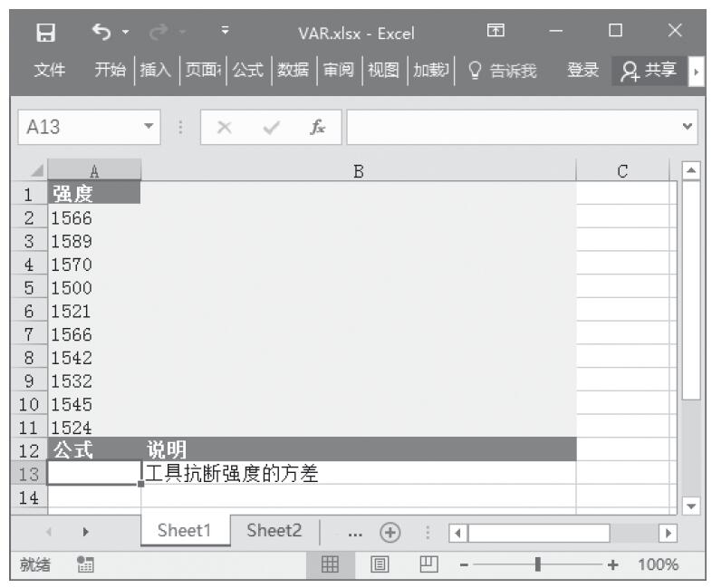Click the 登录 sign-in link

[x=582, y=71]
